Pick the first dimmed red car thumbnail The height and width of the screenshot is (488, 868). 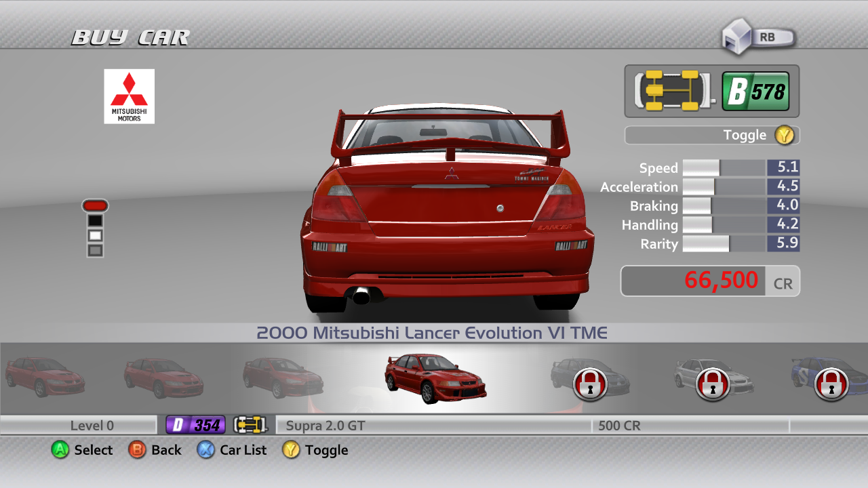(x=45, y=377)
